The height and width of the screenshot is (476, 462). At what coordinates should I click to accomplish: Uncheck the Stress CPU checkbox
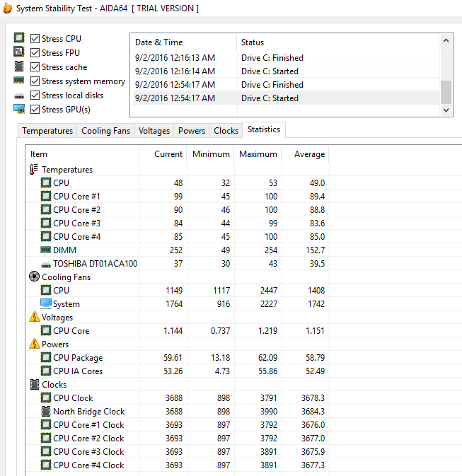(35, 39)
